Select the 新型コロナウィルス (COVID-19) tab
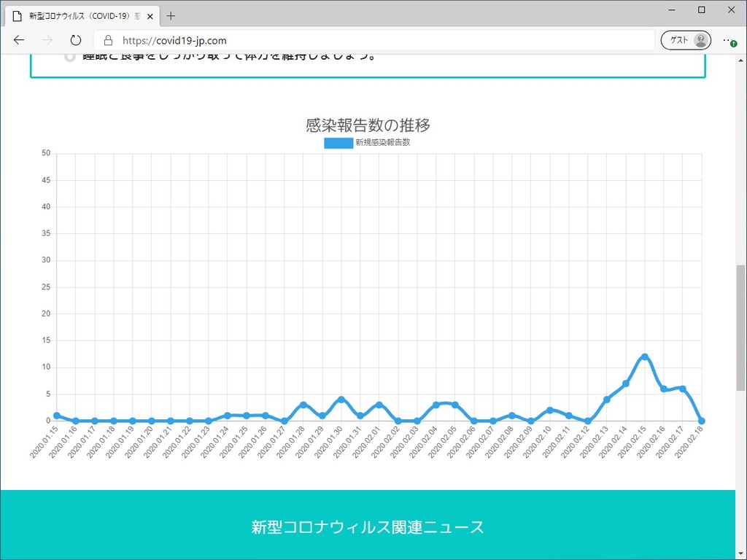This screenshot has width=747, height=560. tap(80, 15)
